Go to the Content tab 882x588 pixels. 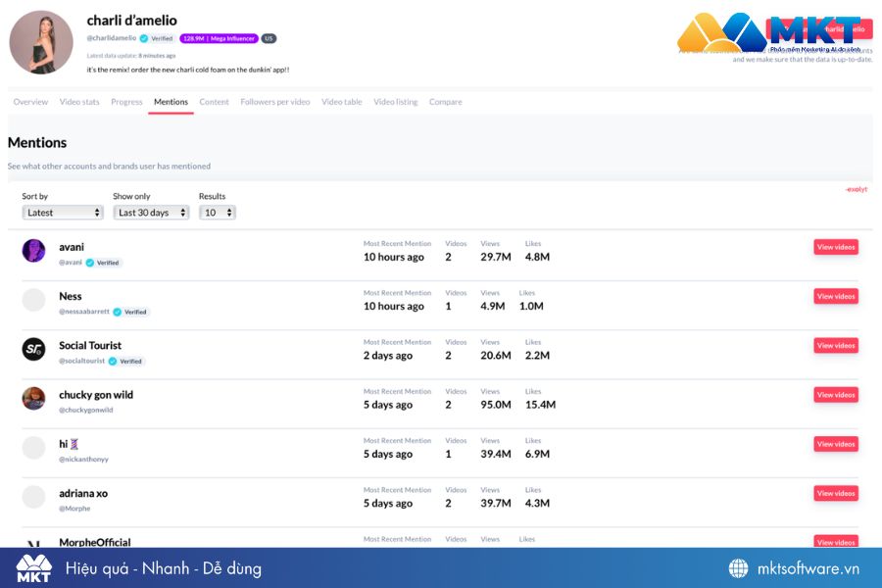[214, 102]
